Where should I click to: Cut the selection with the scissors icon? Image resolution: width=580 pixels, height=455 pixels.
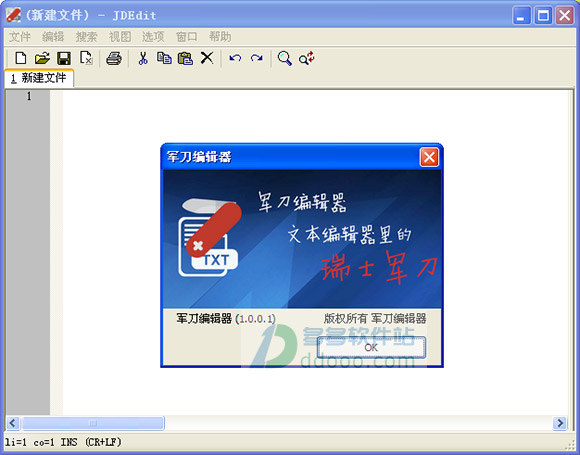click(x=143, y=58)
